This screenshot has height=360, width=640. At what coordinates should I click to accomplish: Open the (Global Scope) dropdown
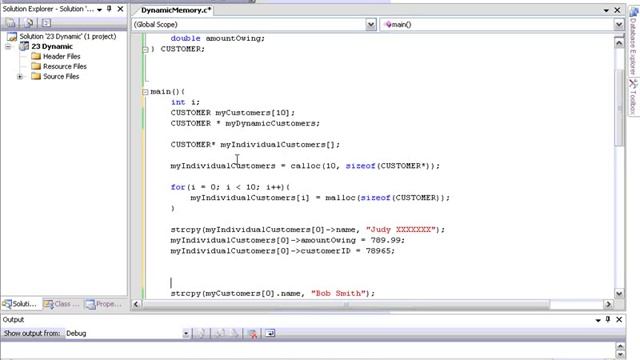click(371, 24)
